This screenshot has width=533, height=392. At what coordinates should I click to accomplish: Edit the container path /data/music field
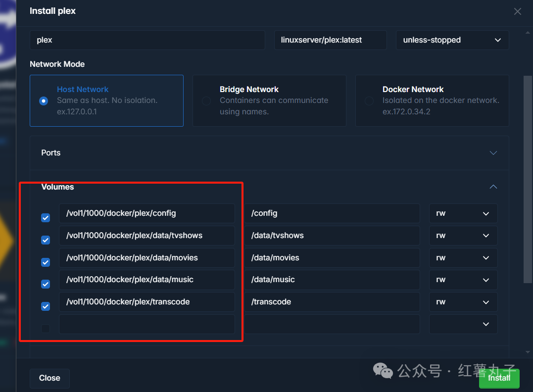coord(332,280)
